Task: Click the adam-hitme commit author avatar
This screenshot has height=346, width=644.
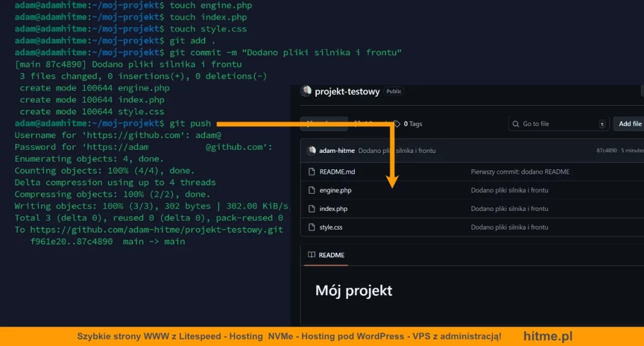Action: click(x=311, y=150)
